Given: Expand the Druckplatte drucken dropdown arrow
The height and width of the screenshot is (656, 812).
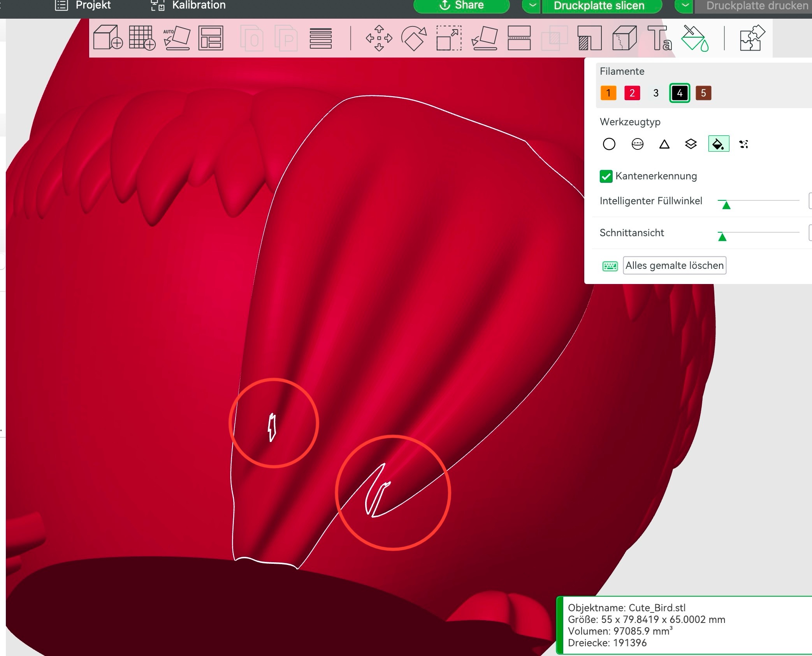Looking at the screenshot, I should pos(685,5).
